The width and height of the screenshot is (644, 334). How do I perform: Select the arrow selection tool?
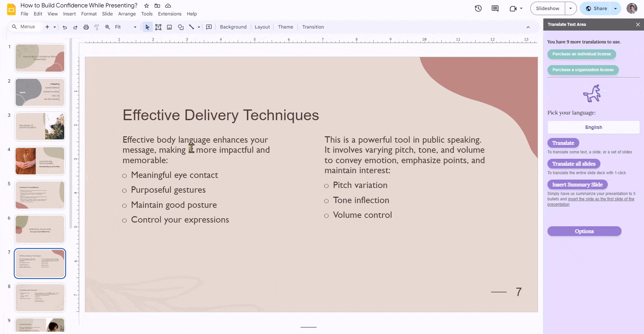(x=147, y=27)
